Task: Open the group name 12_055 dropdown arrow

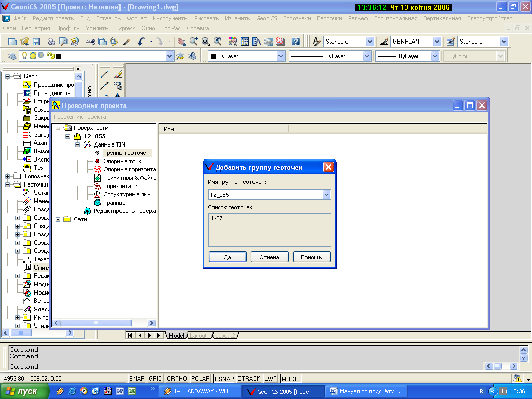Action: [x=326, y=195]
